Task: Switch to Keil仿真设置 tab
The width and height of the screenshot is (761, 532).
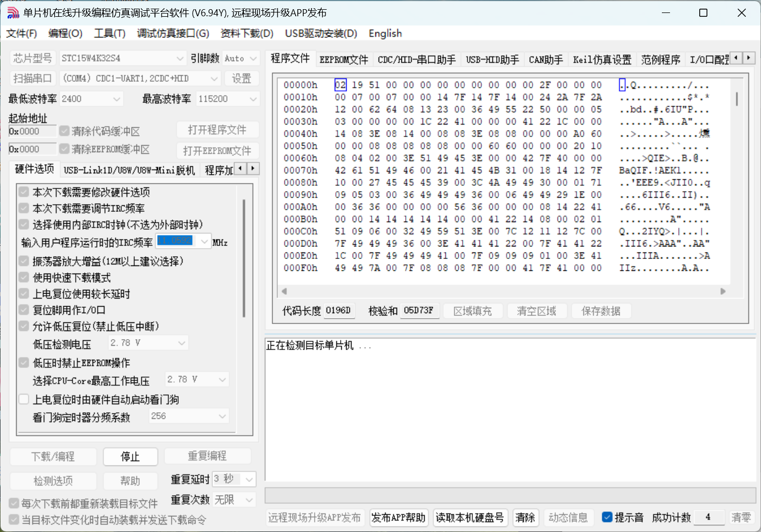Action: pyautogui.click(x=602, y=60)
